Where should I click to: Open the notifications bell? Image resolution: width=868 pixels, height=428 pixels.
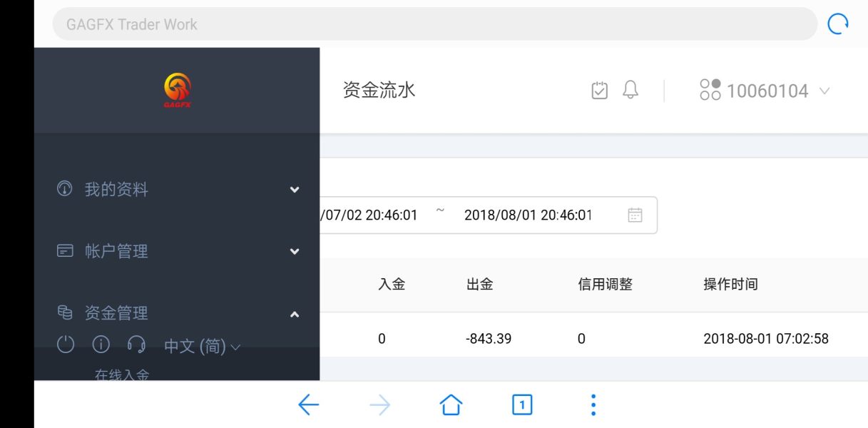coord(630,90)
